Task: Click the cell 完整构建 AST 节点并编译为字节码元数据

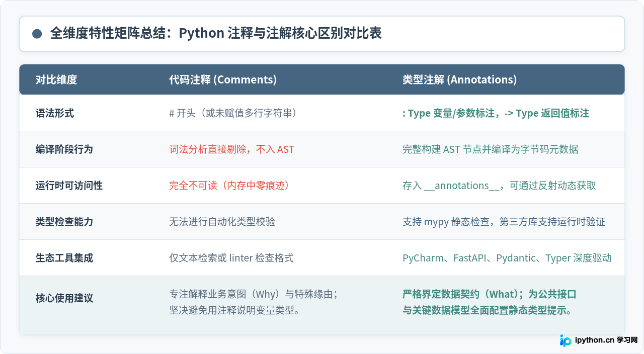Action: coord(491,149)
